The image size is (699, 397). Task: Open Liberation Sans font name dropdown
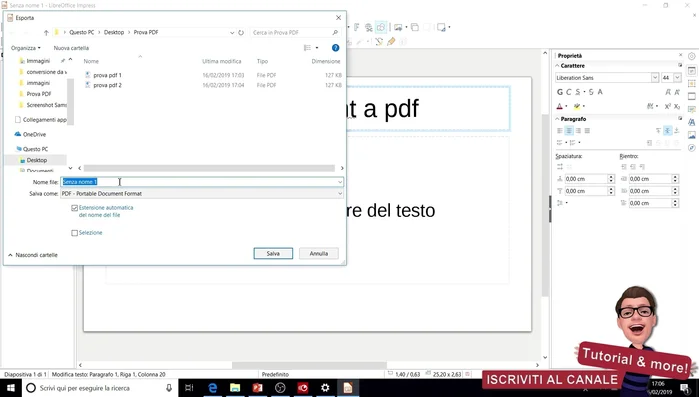click(655, 78)
